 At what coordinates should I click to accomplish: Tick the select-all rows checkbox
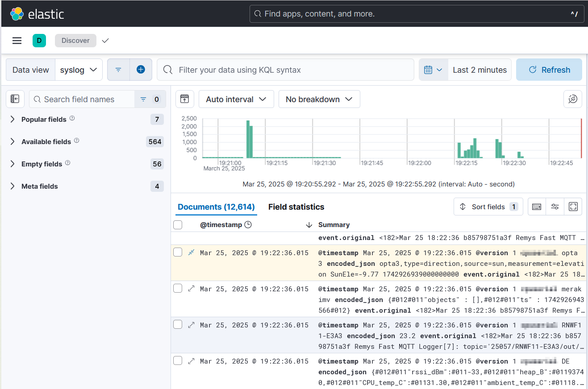click(x=178, y=225)
